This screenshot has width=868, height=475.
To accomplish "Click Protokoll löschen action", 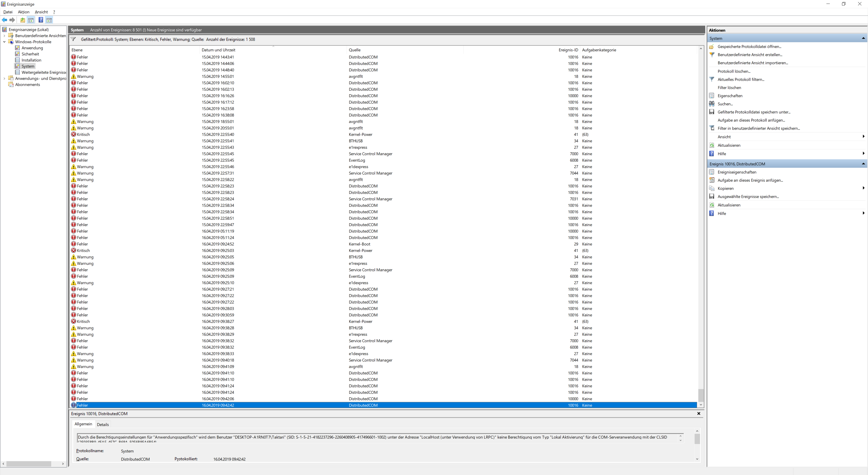I will [x=734, y=71].
